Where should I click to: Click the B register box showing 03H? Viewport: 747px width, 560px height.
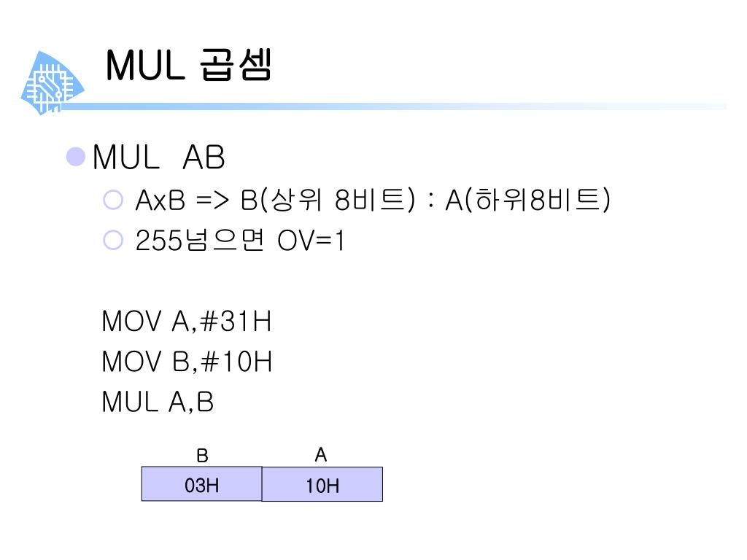(x=201, y=484)
